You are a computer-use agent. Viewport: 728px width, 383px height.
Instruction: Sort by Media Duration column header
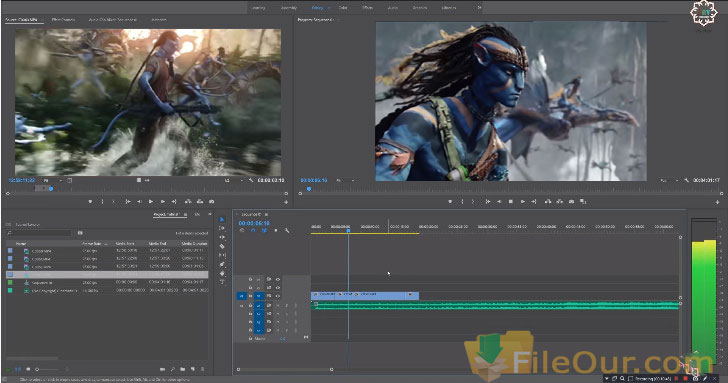(194, 243)
